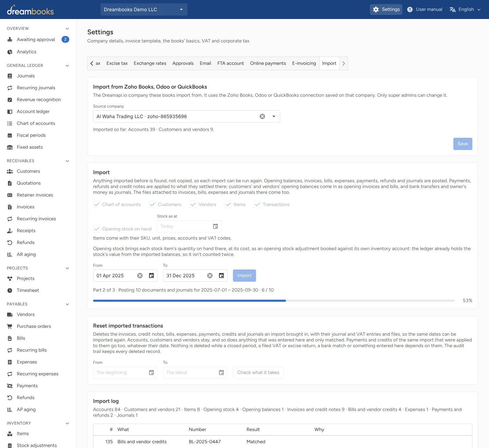This screenshot has height=448, width=489.
Task: Open calendar for import To date
Action: tap(221, 276)
